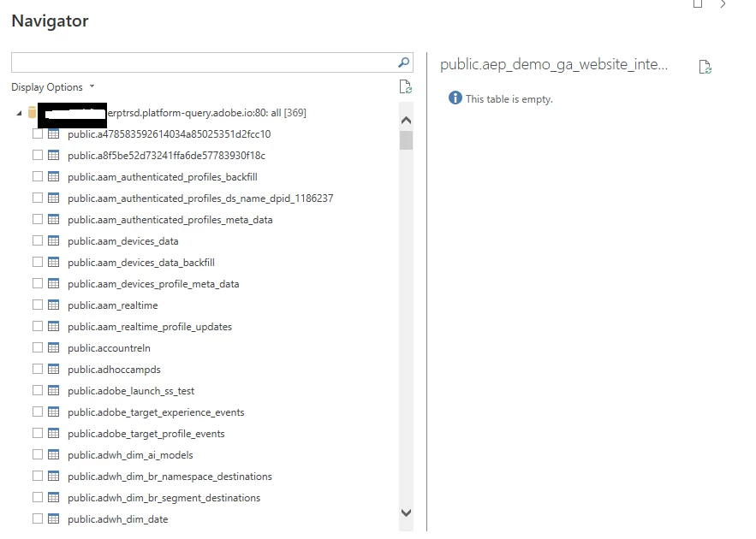756x539 pixels.
Task: Click the platform-query.adobe.io:80 server label
Action: pyautogui.click(x=207, y=113)
